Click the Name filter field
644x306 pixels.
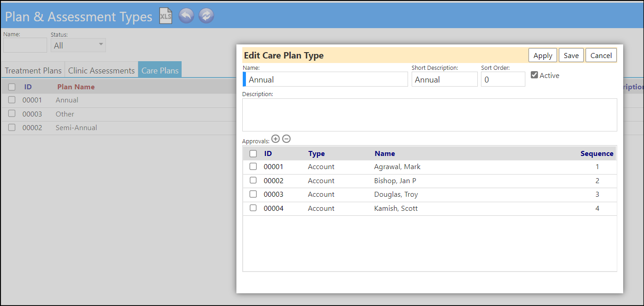[25, 45]
